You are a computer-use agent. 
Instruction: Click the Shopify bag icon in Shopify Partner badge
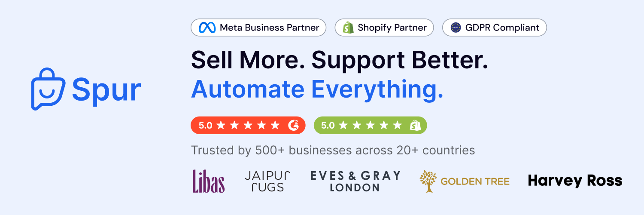click(348, 28)
